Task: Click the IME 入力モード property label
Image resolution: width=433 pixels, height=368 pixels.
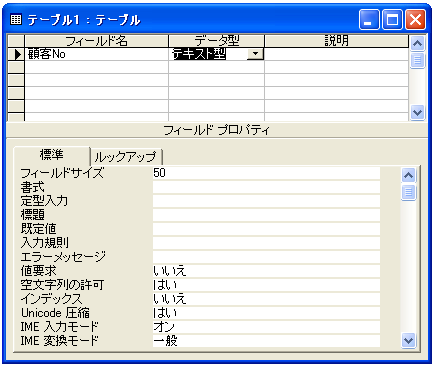Action: [x=60, y=327]
